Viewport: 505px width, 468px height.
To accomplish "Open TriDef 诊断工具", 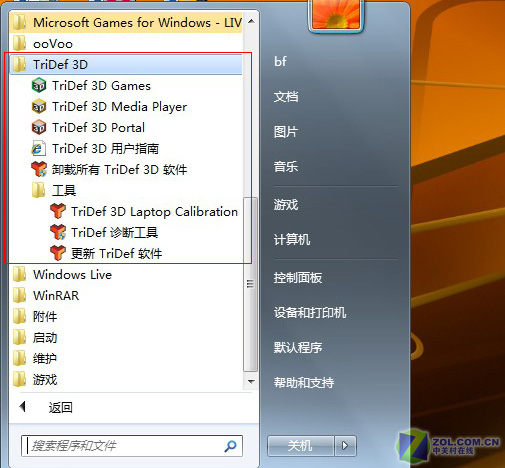I will (114, 232).
